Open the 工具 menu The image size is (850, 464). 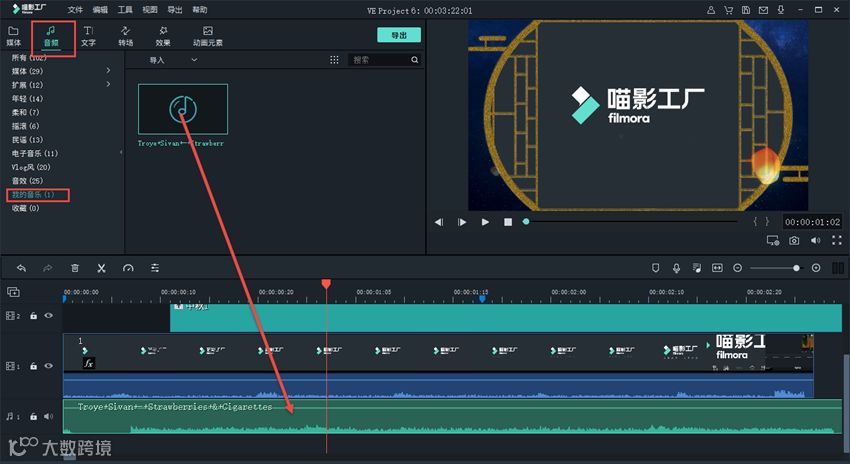[125, 10]
